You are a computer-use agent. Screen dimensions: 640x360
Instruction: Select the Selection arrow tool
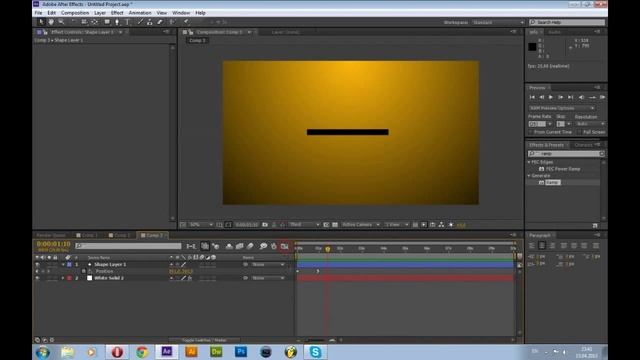click(x=41, y=22)
